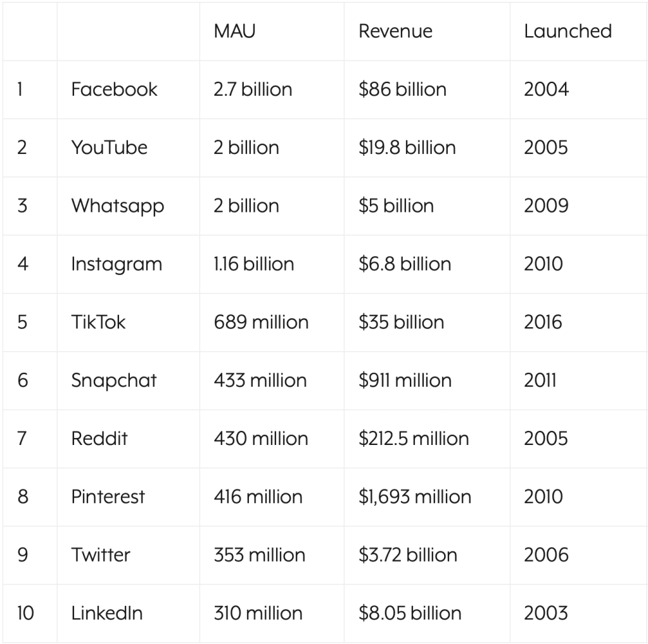The image size is (648, 644).
Task: Select LinkedIn's 2003 launch year
Action: (546, 613)
